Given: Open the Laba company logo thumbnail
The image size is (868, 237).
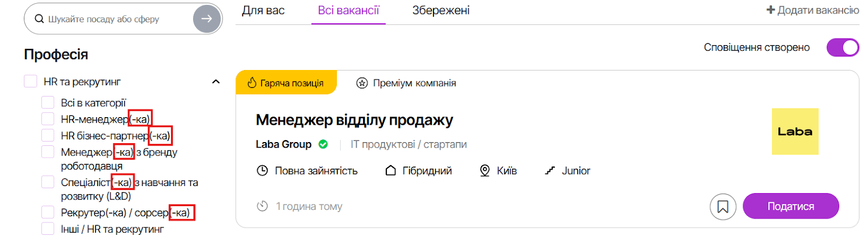Looking at the screenshot, I should pyautogui.click(x=795, y=131).
